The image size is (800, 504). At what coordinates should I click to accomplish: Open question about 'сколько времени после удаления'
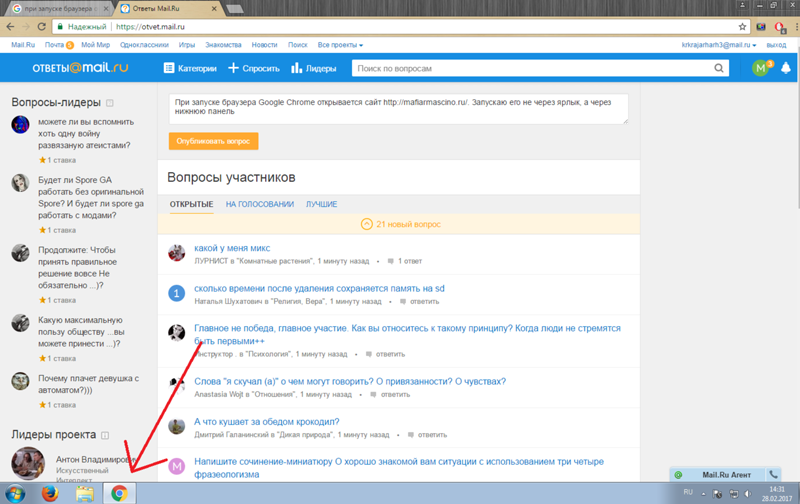pyautogui.click(x=319, y=289)
